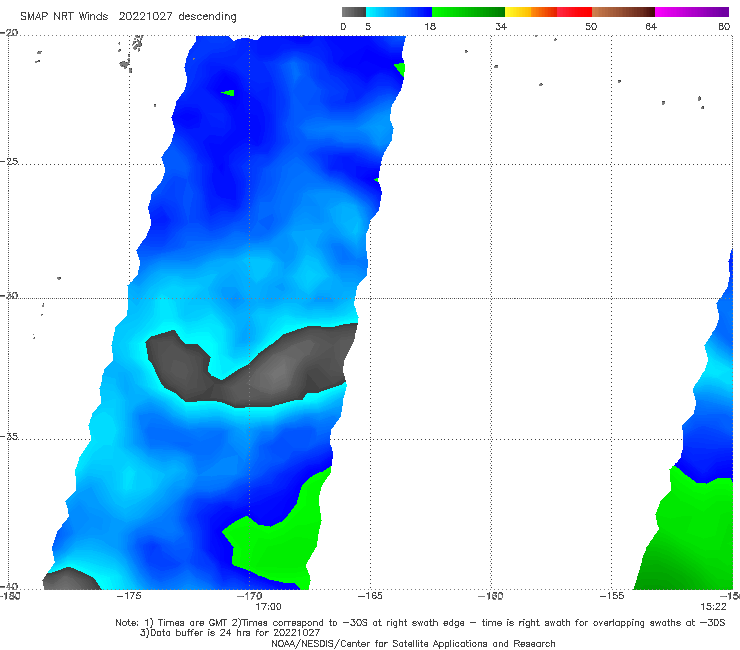Click the swath time label '15:22'
This screenshot has width=740, height=650.
coord(713,607)
